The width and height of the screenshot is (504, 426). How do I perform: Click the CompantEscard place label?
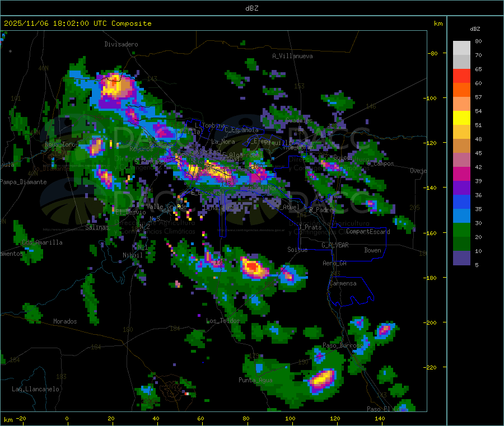[368, 232]
